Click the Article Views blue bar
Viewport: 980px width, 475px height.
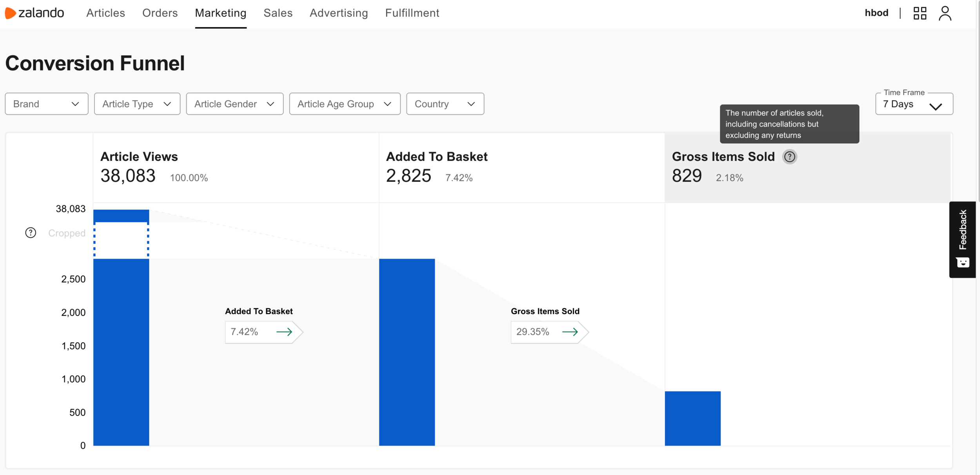[x=121, y=352]
